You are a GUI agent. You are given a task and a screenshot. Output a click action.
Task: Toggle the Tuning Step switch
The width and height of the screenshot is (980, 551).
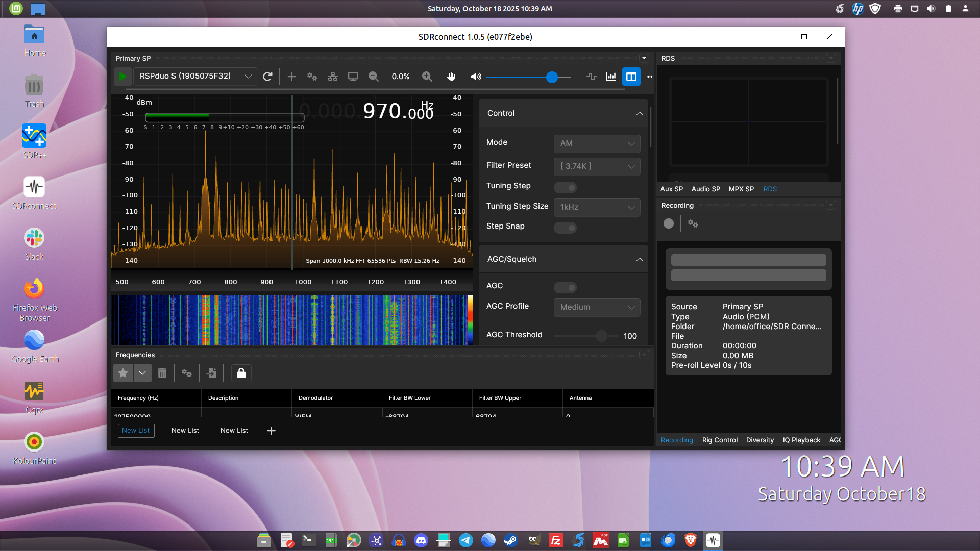[566, 188]
